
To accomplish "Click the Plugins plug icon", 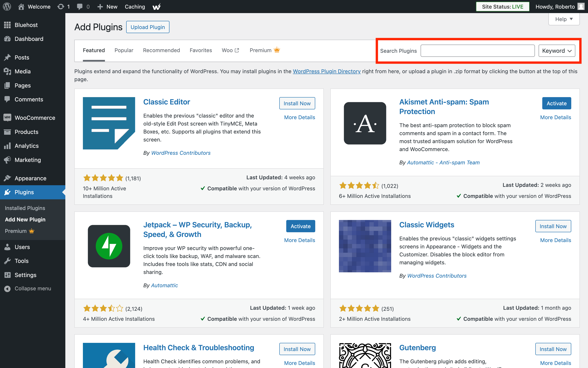I will (7, 192).
